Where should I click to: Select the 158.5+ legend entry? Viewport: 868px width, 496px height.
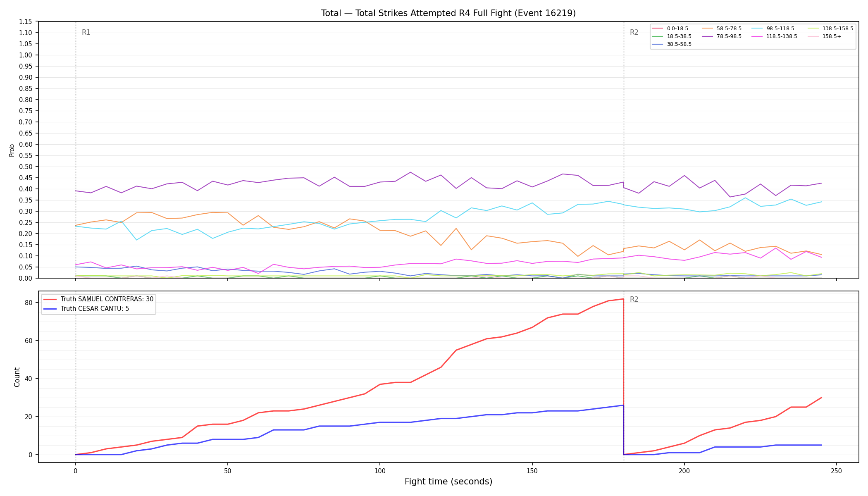tap(824, 36)
